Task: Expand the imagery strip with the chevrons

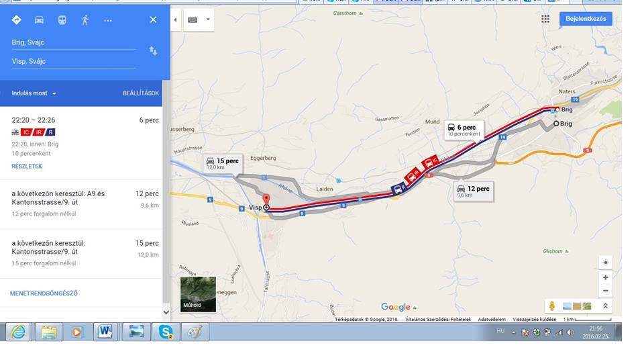Action: pyautogui.click(x=605, y=306)
